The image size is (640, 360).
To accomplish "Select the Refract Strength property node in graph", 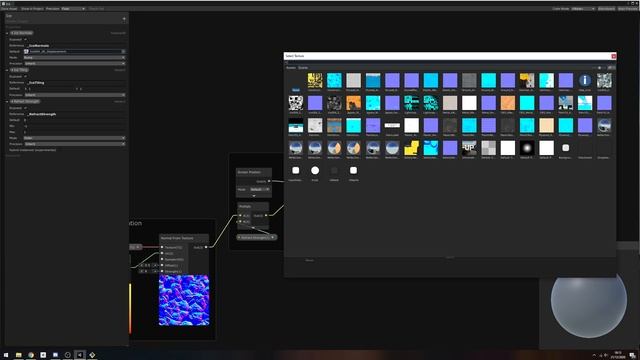I will pos(257,237).
